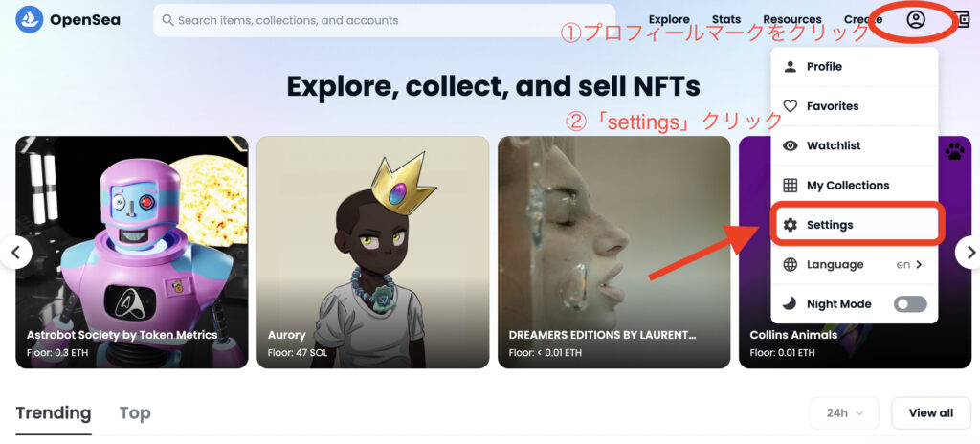Open the account profile circle icon
The image size is (980, 444).
pos(916,20)
